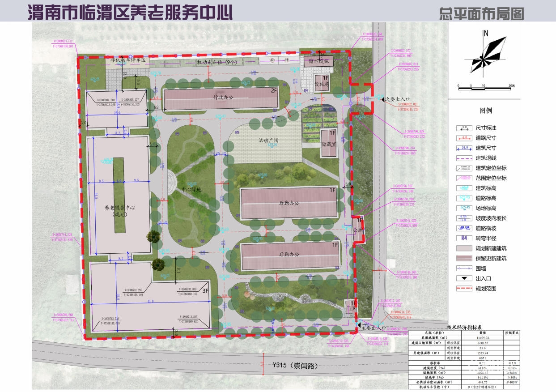This screenshot has width=556, height=392.
Task: Select the 活动广场 label on the plaza
Action: point(268,141)
